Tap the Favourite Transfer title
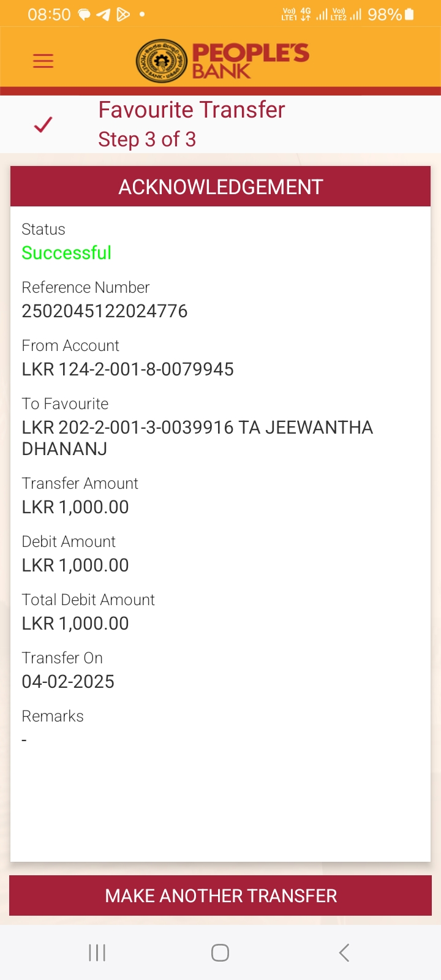 192,110
